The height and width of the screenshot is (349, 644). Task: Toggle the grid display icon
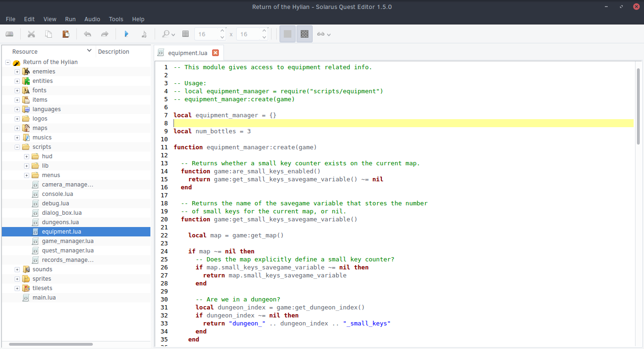coord(185,34)
